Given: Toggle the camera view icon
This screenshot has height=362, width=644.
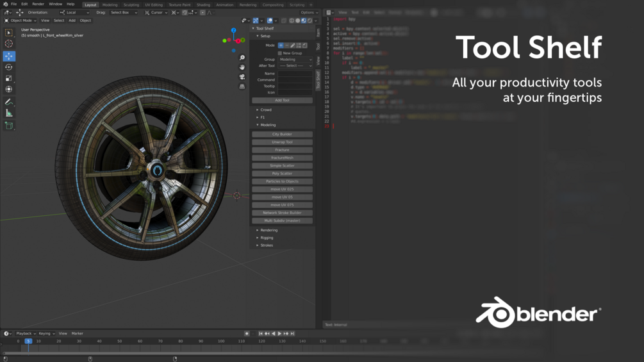Looking at the screenshot, I should (242, 77).
